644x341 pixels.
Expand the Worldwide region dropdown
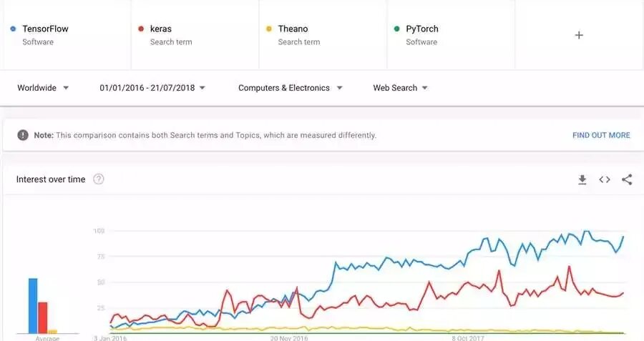[43, 88]
